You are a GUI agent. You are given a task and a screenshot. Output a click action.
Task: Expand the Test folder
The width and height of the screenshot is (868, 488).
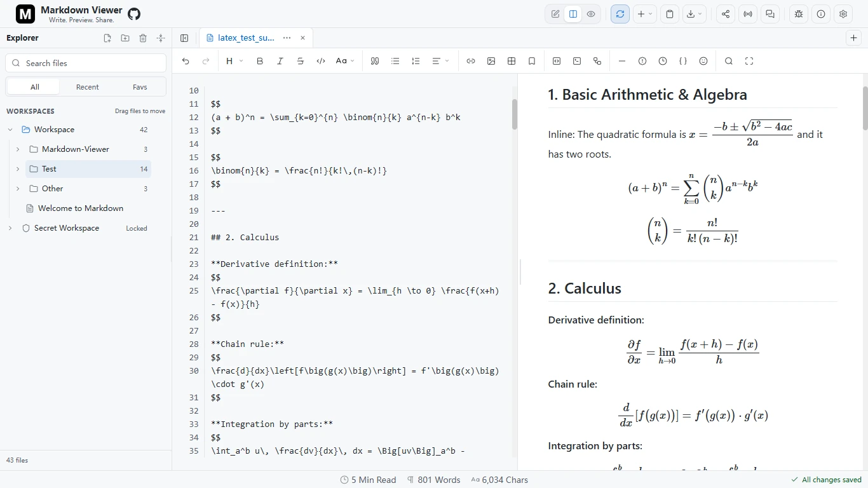(x=18, y=169)
